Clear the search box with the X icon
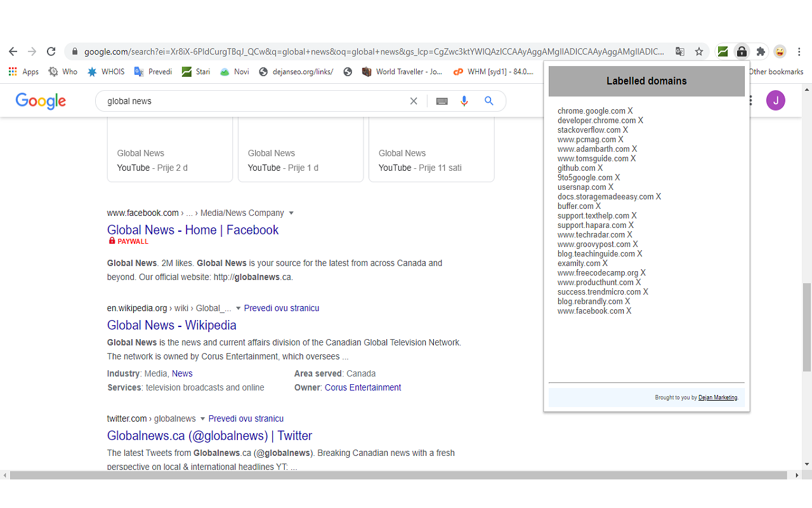 pos(414,101)
